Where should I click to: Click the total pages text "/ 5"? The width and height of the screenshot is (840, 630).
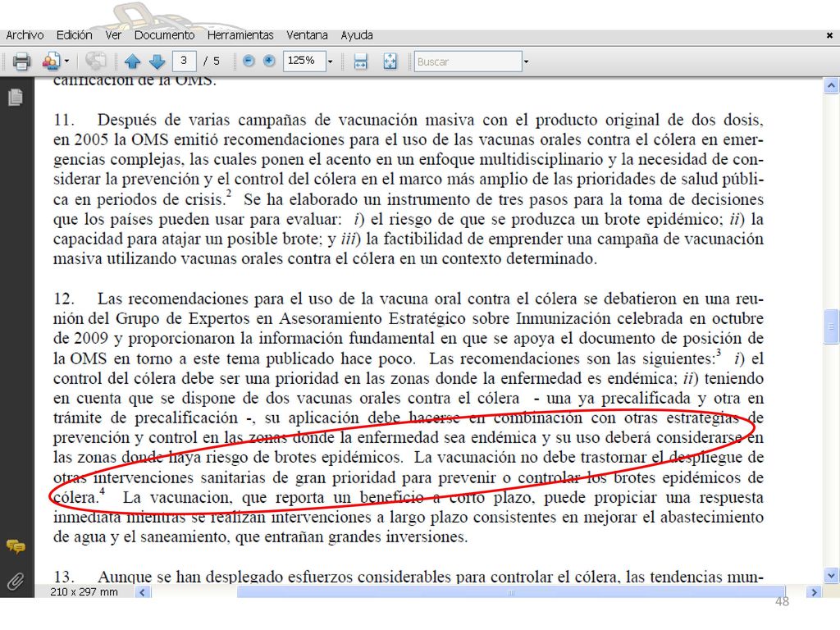click(x=212, y=61)
